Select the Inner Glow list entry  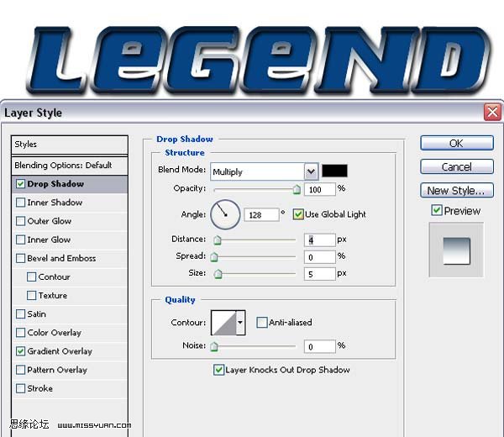(x=70, y=240)
